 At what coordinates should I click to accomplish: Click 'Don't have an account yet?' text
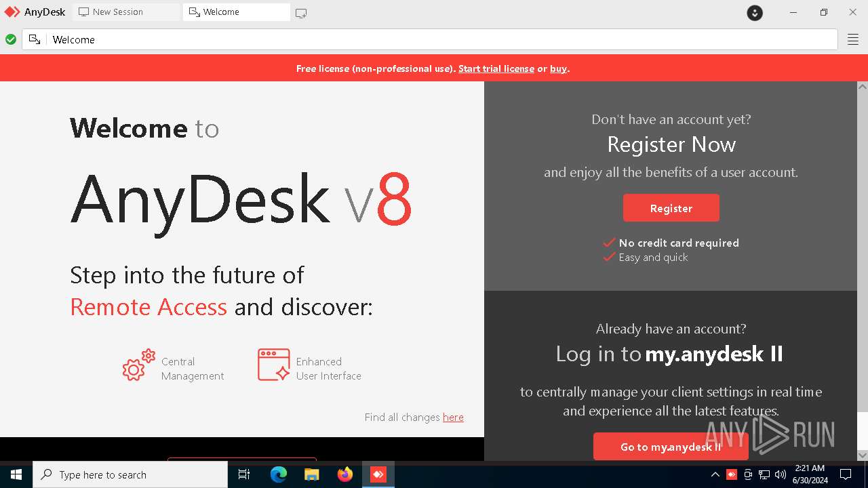671,119
